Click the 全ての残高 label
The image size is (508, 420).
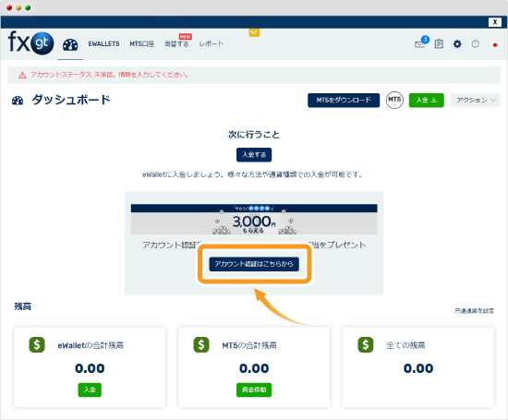(x=405, y=345)
